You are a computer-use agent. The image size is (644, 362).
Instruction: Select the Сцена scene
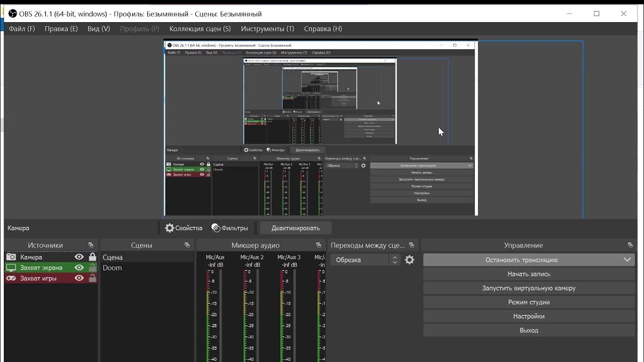click(x=147, y=257)
